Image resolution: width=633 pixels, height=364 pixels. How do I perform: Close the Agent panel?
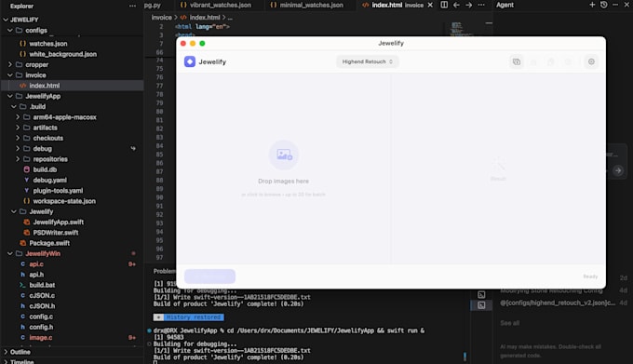626,5
